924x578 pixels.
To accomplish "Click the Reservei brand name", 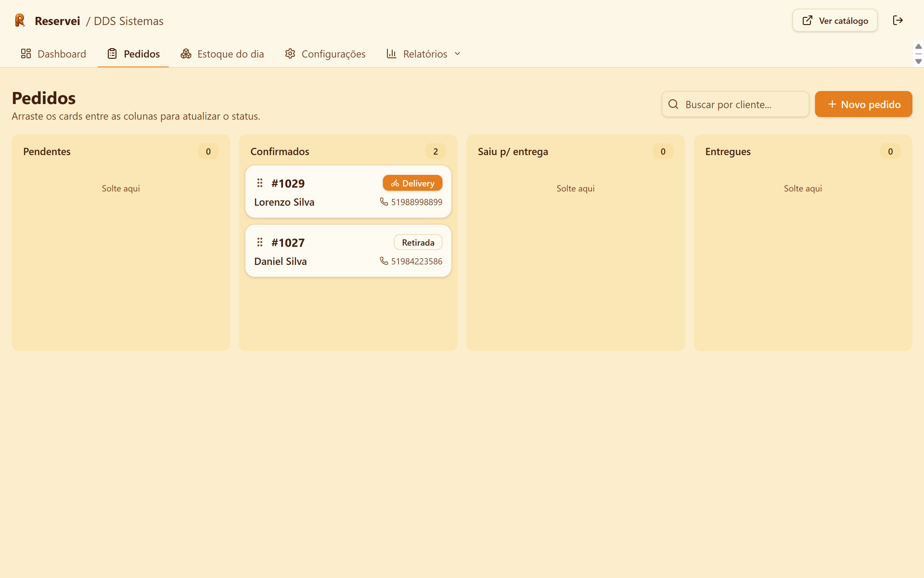I will 57,21.
